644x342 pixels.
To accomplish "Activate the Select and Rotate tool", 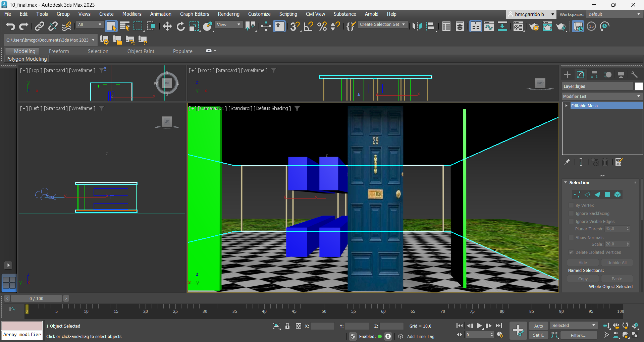I will [180, 26].
